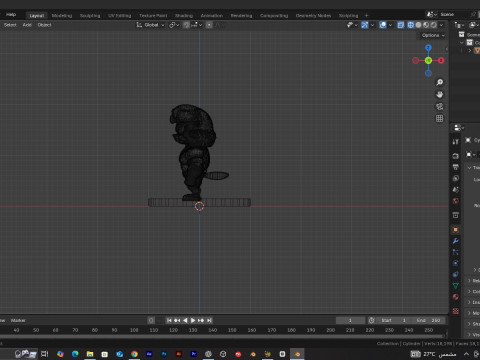Screen dimensions: 480x360
Task: Jump to the timeline start frame
Action: tap(169, 320)
